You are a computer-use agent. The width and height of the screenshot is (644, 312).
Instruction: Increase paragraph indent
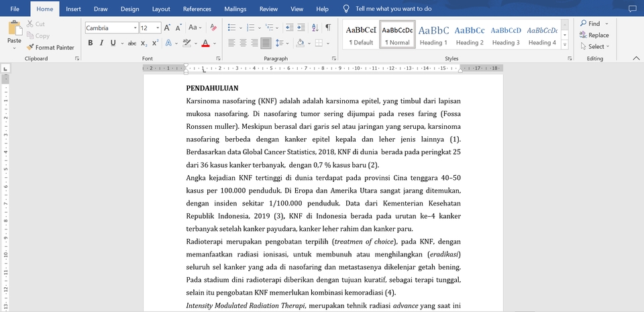point(301,28)
